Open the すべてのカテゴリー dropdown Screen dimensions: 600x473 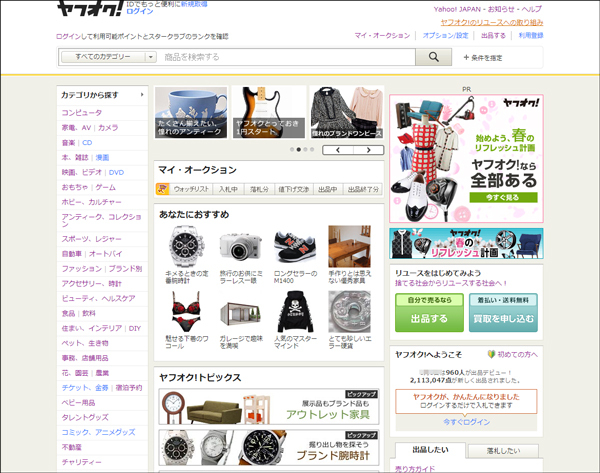tap(109, 57)
